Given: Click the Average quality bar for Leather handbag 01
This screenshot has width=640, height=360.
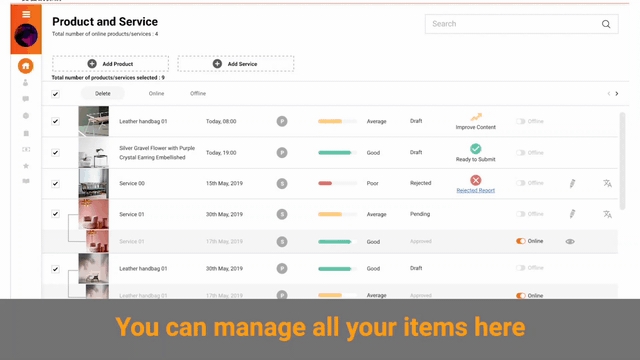Looking at the screenshot, I should pos(337,121).
